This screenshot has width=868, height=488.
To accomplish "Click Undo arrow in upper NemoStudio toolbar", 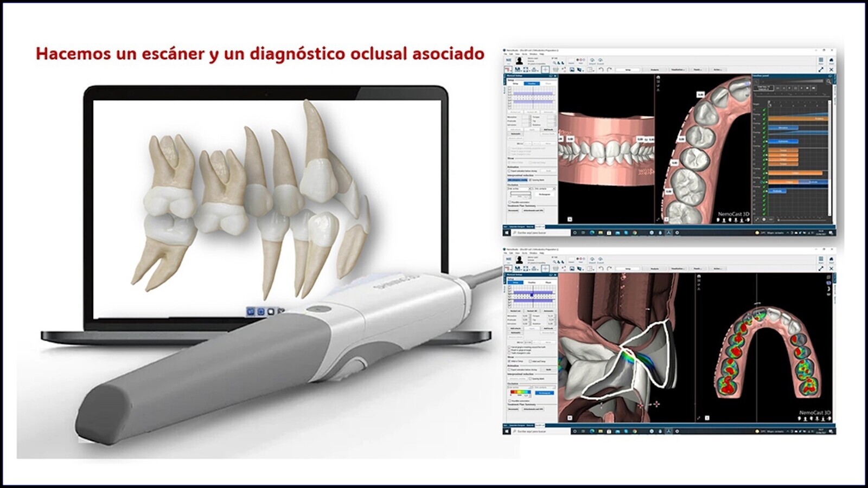I will [x=601, y=70].
